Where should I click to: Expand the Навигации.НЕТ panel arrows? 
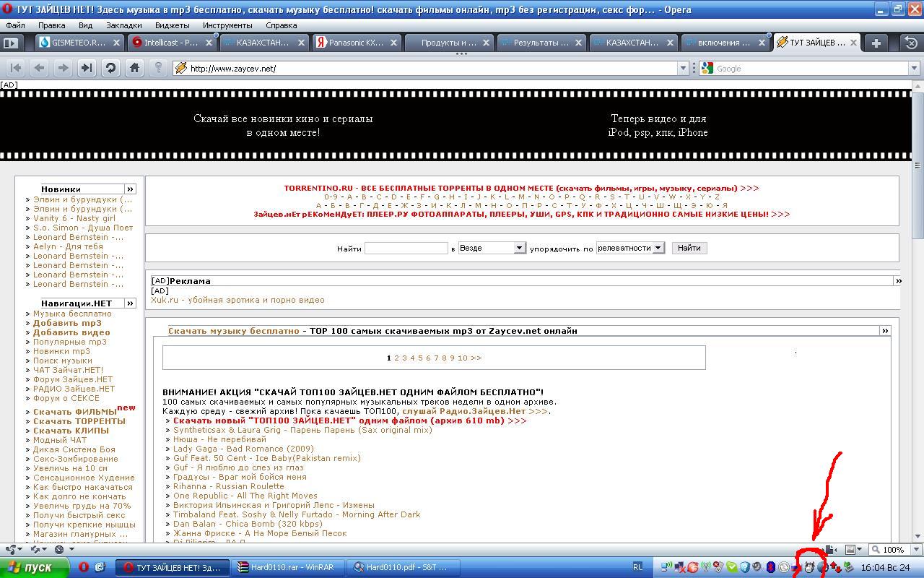point(130,303)
